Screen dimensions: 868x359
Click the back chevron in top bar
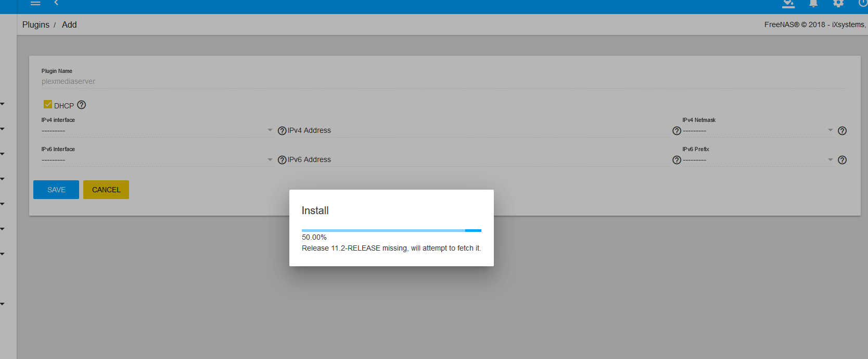pyautogui.click(x=56, y=3)
